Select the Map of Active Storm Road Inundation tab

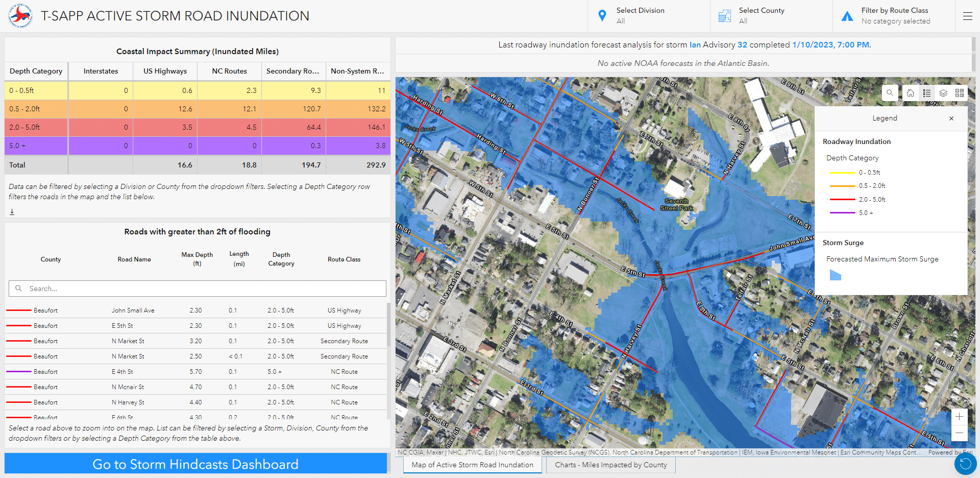[x=472, y=465]
